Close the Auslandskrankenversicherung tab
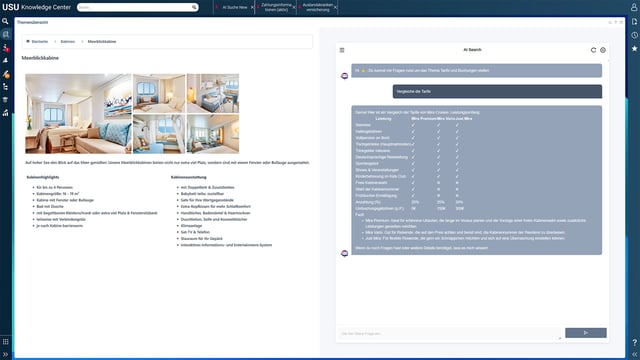 click(x=336, y=7)
